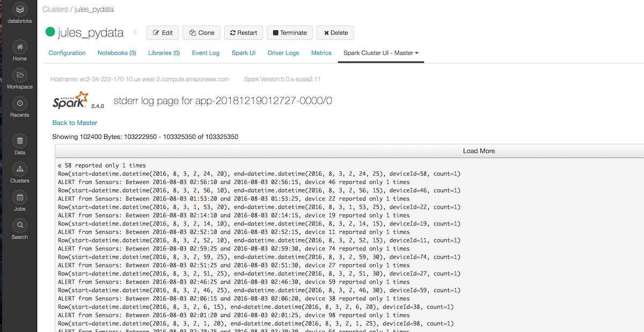Go to Clusters in the sidebar
Screen dimensions: 644x332
coord(20,170)
